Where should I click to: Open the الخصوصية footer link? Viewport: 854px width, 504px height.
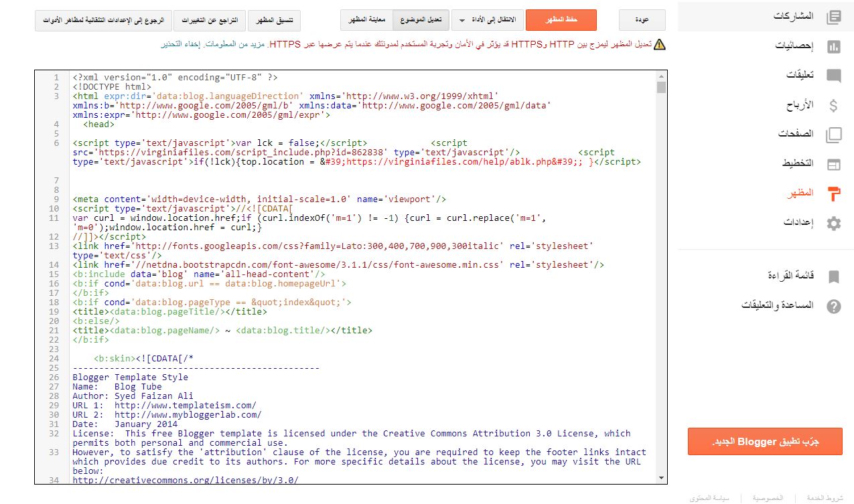pos(768,498)
